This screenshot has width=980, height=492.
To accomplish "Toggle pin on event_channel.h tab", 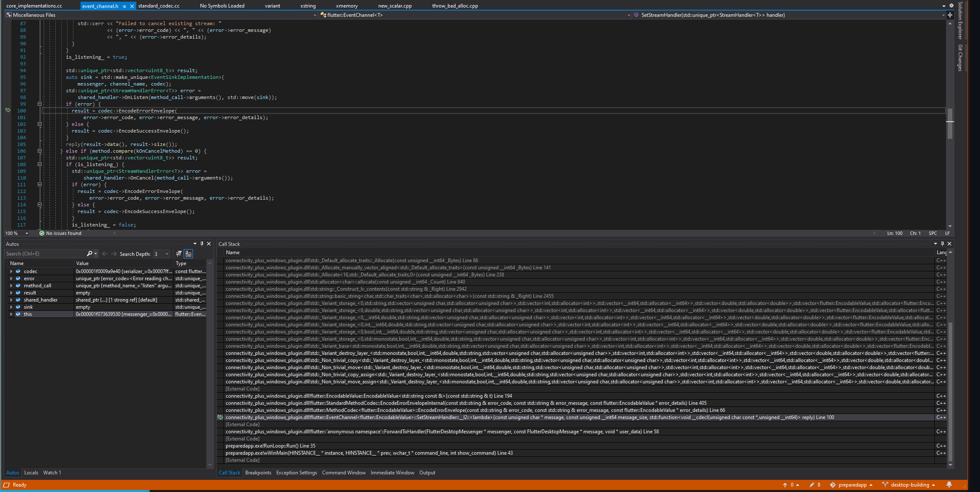I will point(125,6).
